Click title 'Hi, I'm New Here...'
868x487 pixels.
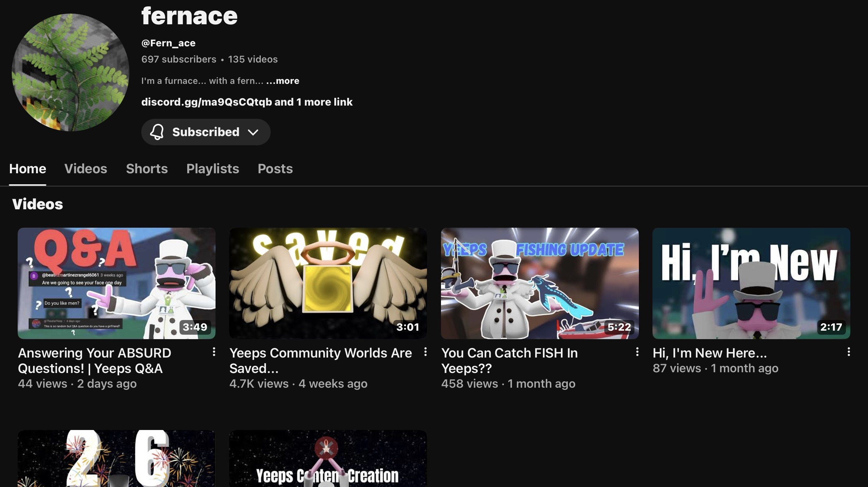(x=710, y=353)
